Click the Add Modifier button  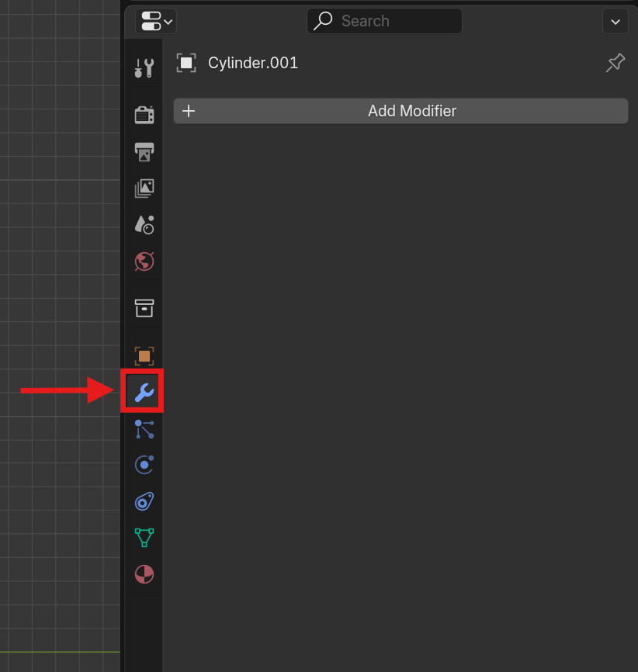(401, 111)
